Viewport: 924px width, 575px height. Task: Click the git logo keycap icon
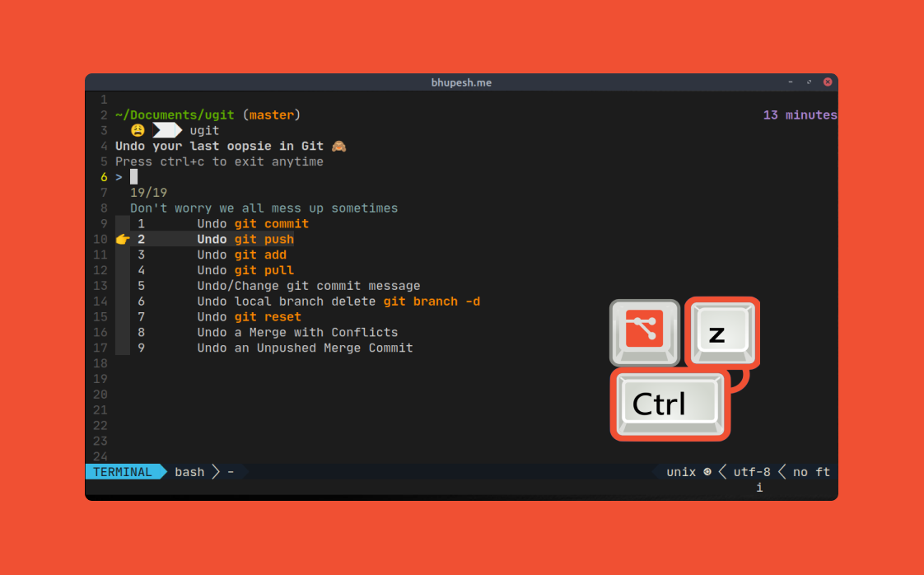[x=645, y=333]
